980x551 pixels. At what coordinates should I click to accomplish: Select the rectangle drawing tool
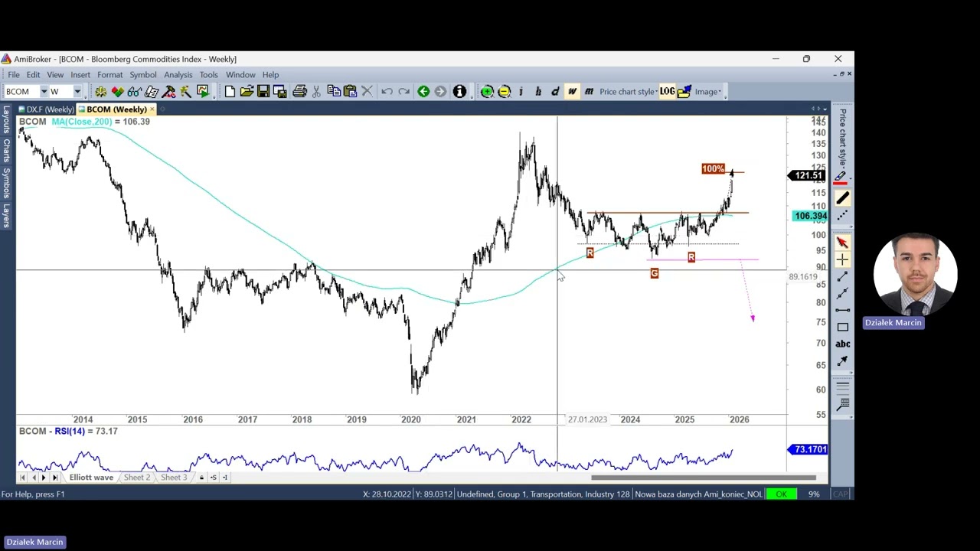click(x=842, y=327)
